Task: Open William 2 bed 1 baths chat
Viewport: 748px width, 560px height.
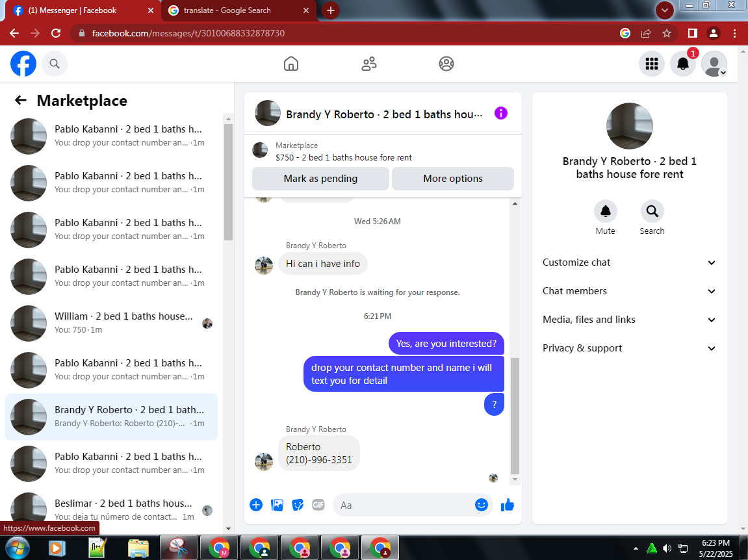Action: click(x=111, y=323)
